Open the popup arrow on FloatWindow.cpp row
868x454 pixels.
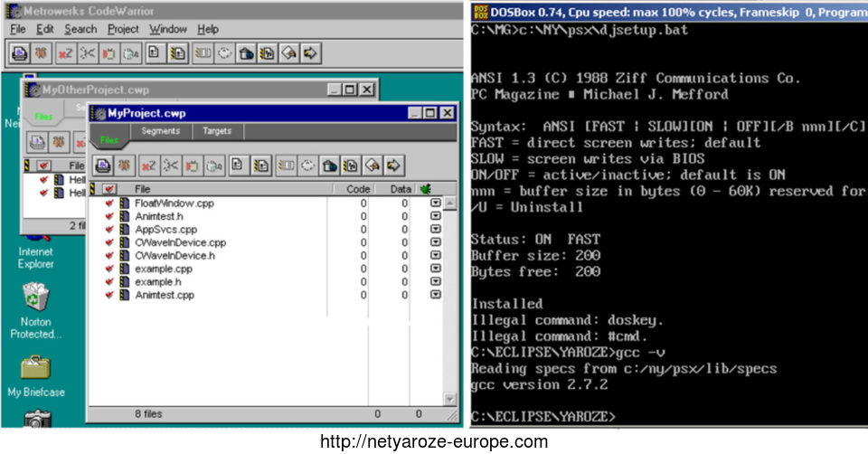tap(436, 203)
